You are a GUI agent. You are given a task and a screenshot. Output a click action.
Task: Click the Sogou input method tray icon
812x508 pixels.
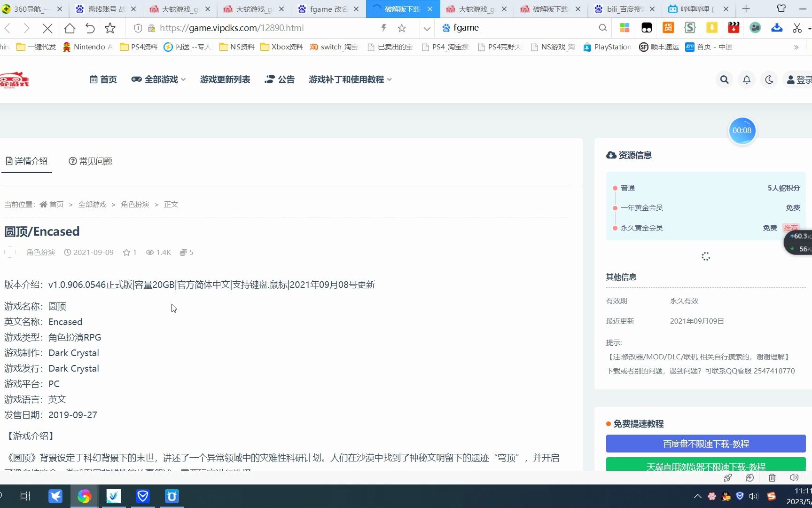click(x=772, y=496)
